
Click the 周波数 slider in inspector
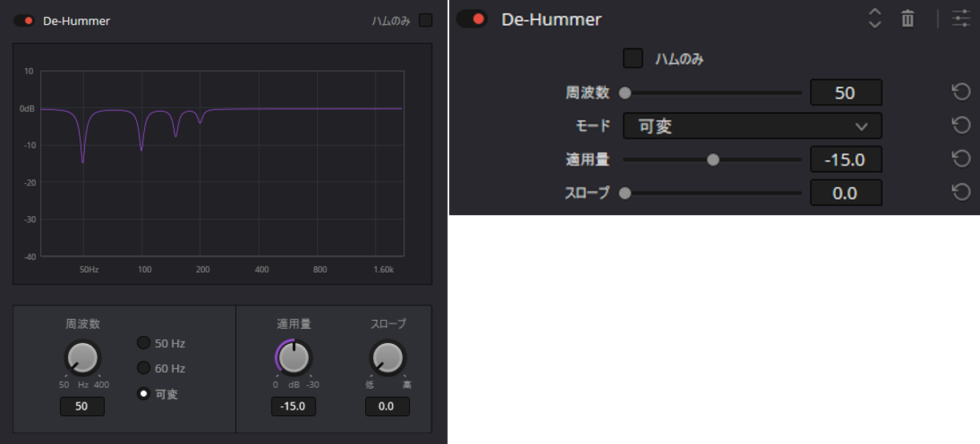pyautogui.click(x=713, y=93)
